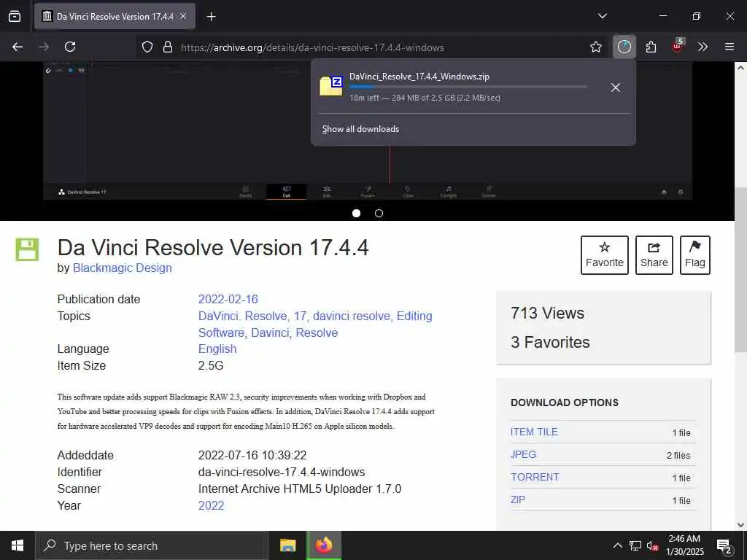
Task: Flag this archive item
Action: 694,254
